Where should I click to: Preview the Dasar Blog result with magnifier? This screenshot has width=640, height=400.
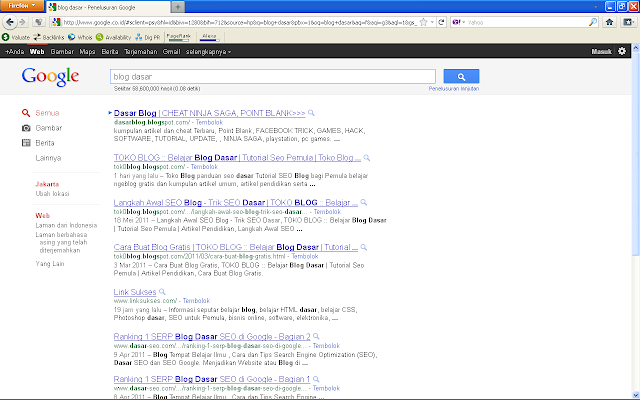(311, 113)
